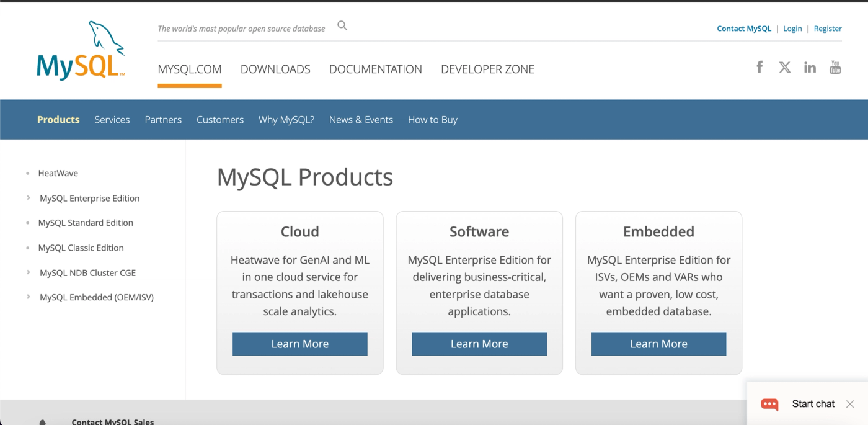Open the How to Buy menu item

coord(433,120)
